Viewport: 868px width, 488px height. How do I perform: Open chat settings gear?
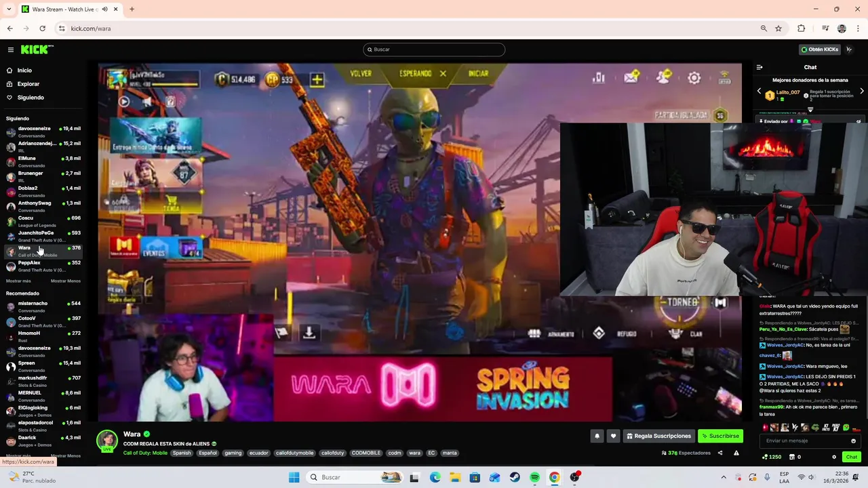point(834,457)
